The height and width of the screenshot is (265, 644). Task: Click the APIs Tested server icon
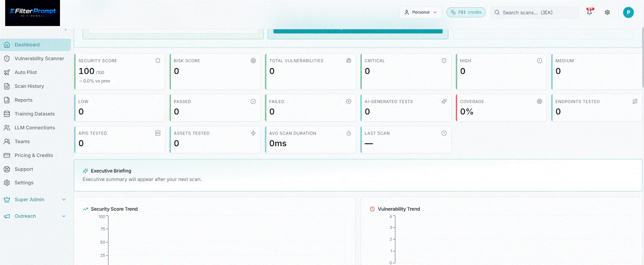point(158,133)
